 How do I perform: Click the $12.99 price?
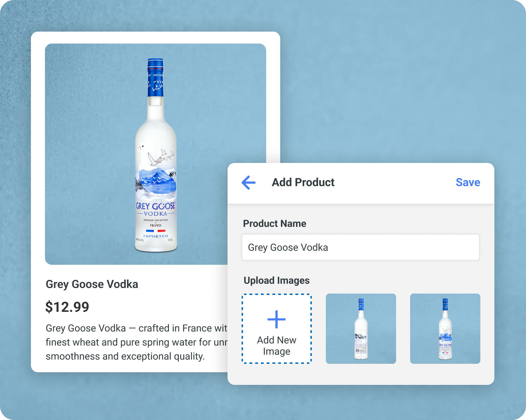[67, 307]
